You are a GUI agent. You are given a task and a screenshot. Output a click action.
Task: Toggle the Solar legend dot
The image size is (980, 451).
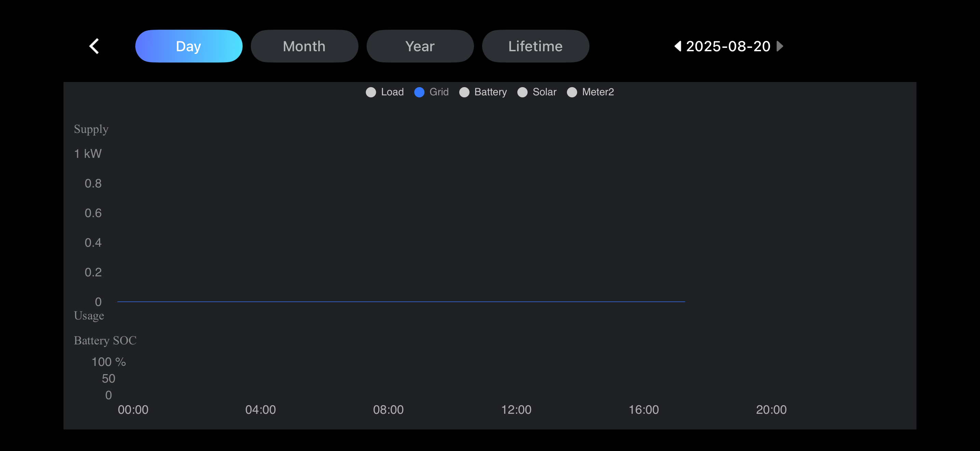click(x=522, y=92)
